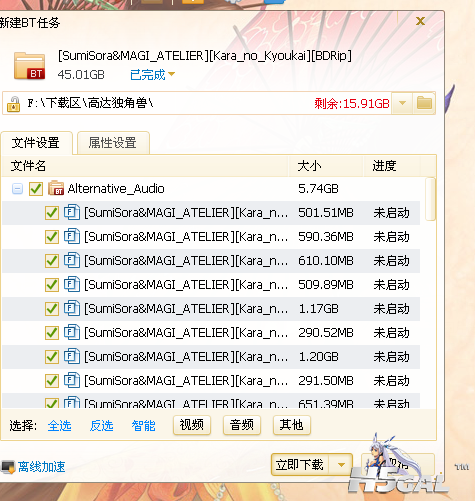Image resolution: width=475 pixels, height=501 pixels.
Task: Uncheck the 590.36MB file checkbox
Action: point(52,237)
